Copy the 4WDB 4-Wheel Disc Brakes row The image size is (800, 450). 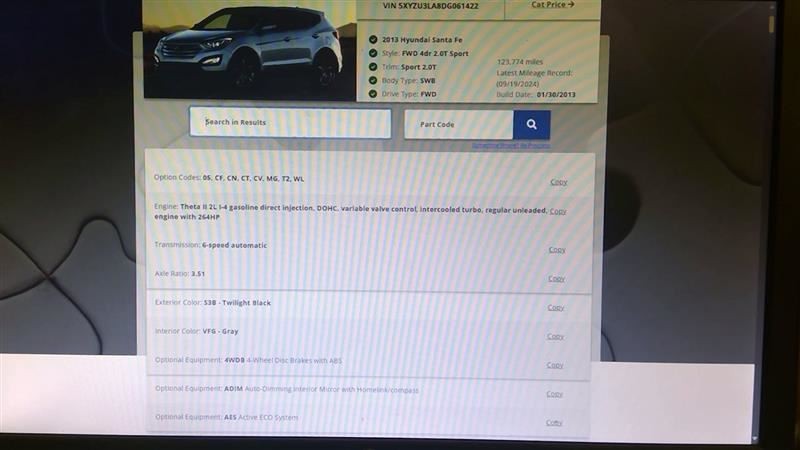click(555, 365)
